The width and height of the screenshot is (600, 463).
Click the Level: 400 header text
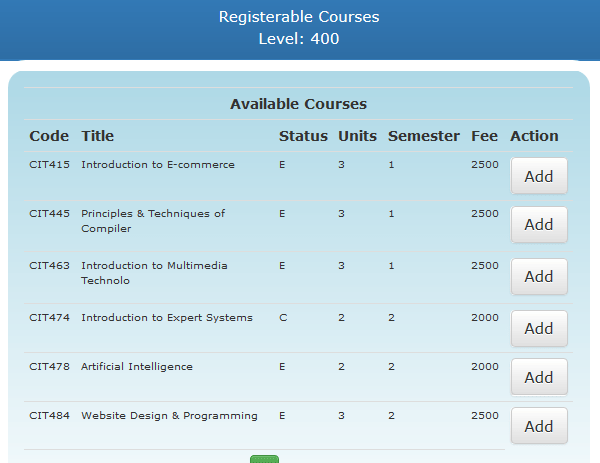[299, 39]
